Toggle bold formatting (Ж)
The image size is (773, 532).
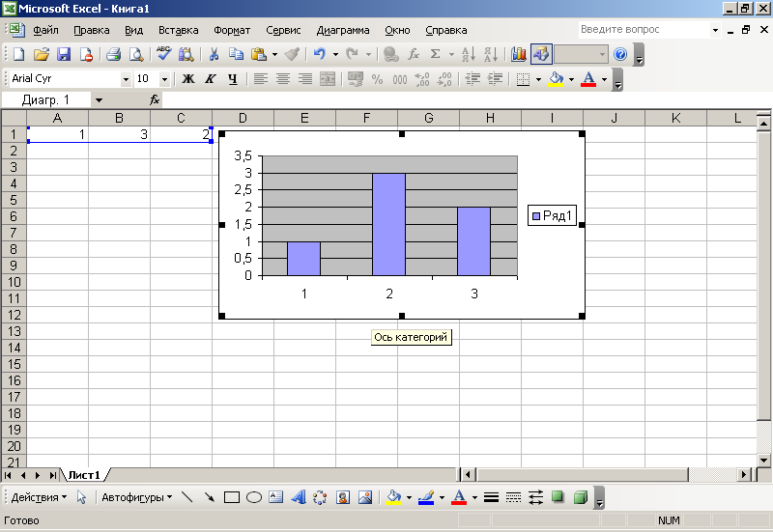[188, 79]
